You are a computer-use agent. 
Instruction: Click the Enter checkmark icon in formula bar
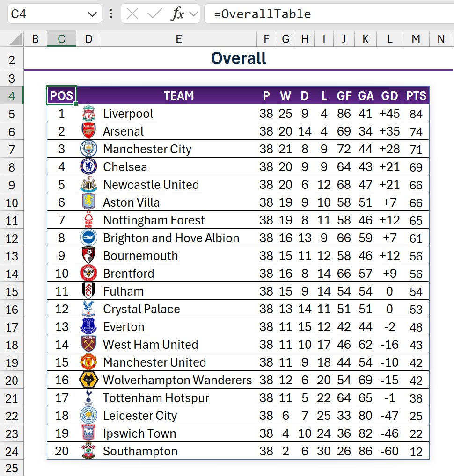coord(154,14)
